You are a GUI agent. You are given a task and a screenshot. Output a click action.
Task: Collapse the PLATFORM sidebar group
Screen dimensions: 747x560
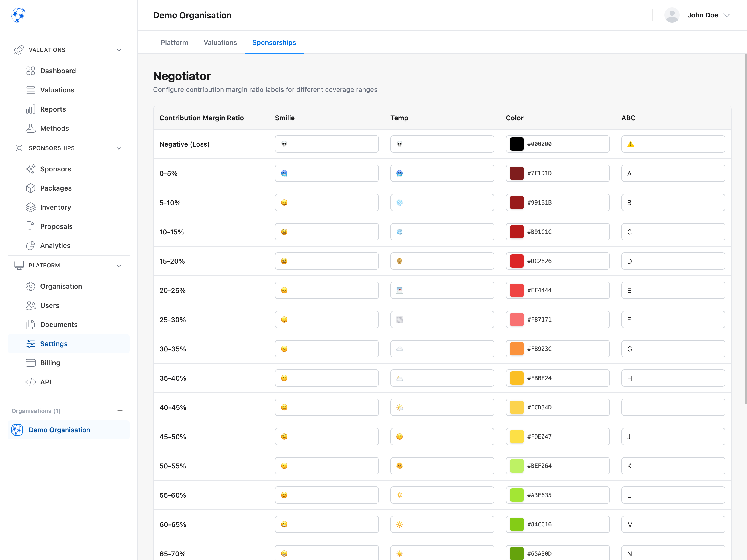(x=119, y=266)
